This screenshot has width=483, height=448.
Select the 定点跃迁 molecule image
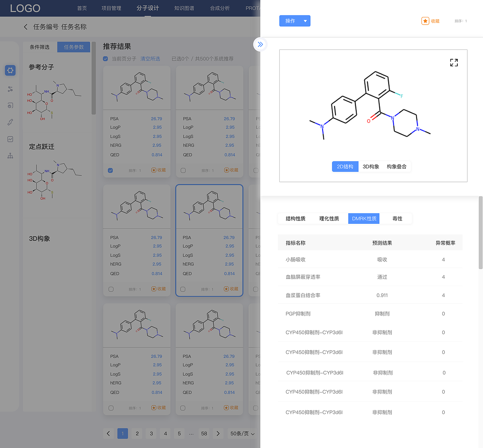pyautogui.click(x=54, y=180)
